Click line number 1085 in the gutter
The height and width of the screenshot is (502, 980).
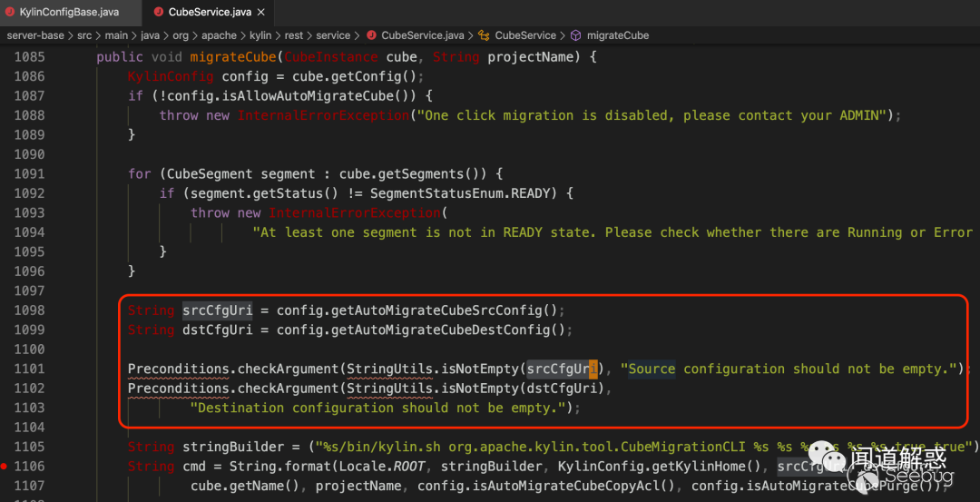29,57
